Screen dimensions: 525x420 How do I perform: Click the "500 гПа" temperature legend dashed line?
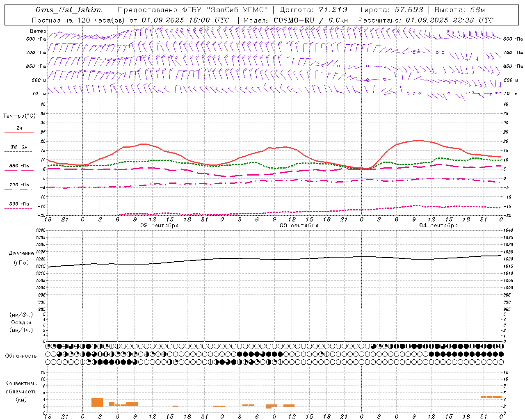pyautogui.click(x=19, y=208)
